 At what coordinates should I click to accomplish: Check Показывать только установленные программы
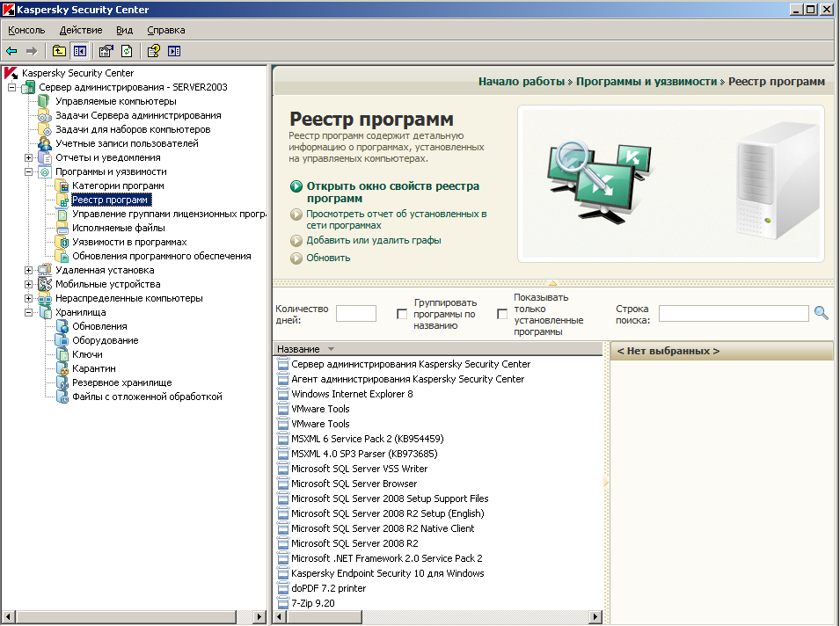coord(502,314)
